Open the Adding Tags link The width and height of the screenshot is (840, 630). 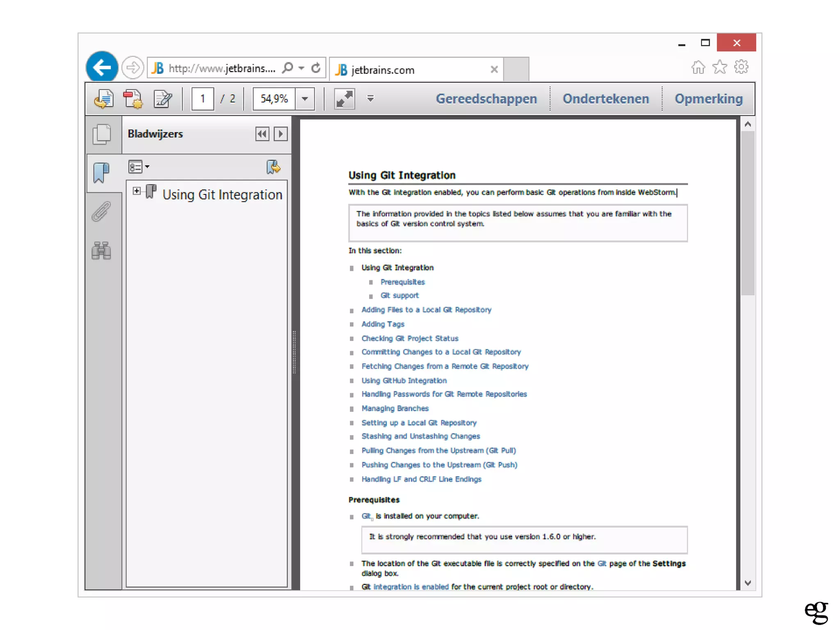382,324
